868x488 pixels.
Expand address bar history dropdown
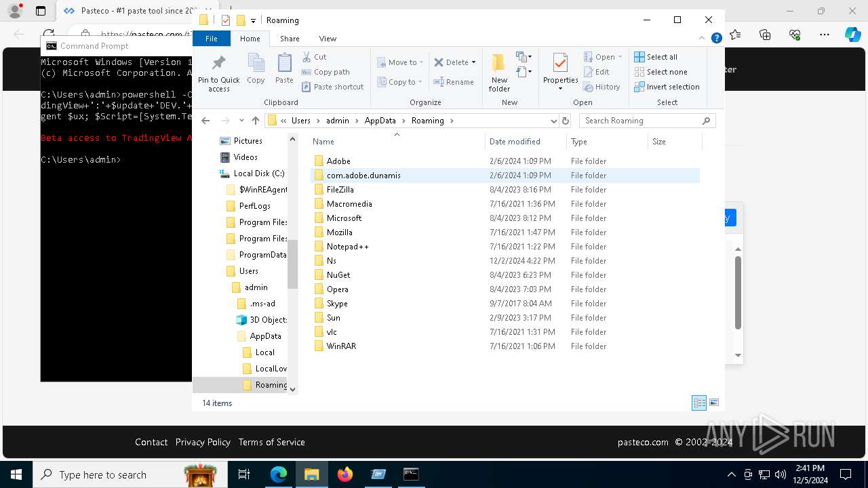(554, 121)
